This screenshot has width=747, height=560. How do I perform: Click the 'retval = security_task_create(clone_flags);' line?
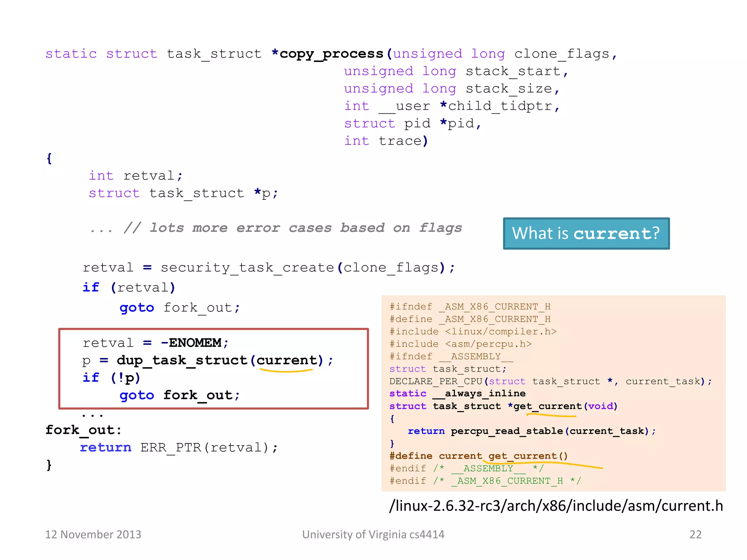coord(269,268)
